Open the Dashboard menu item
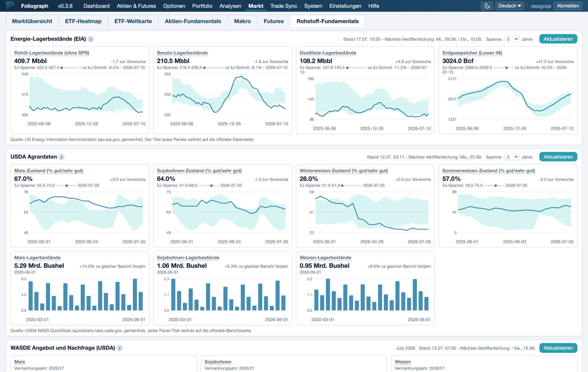 96,6
